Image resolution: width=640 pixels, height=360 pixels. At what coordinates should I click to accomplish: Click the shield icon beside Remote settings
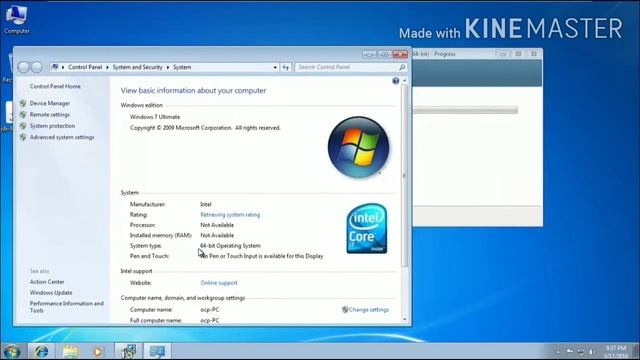(23, 115)
